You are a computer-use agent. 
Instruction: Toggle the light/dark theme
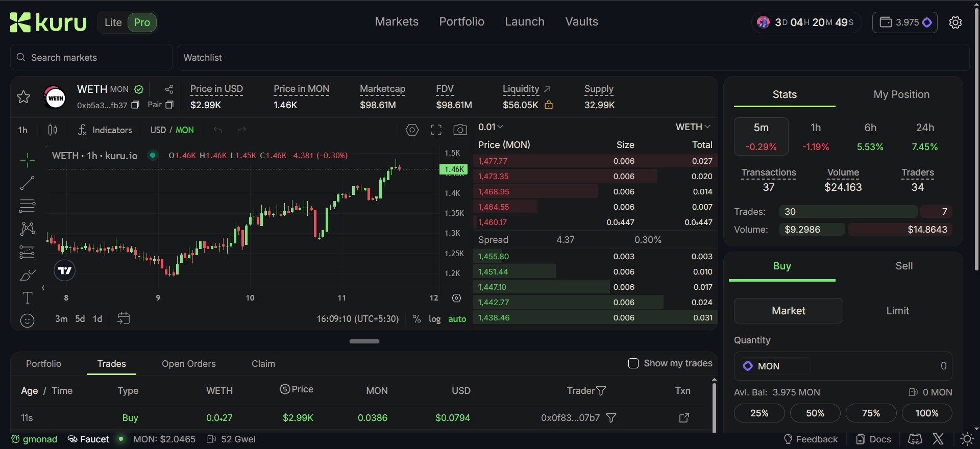click(967, 439)
